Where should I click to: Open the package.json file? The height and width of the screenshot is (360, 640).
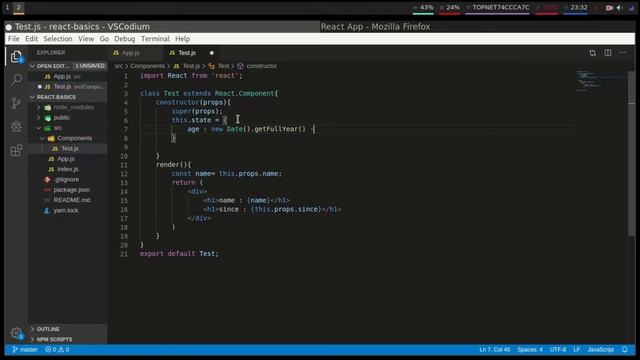tap(67, 190)
